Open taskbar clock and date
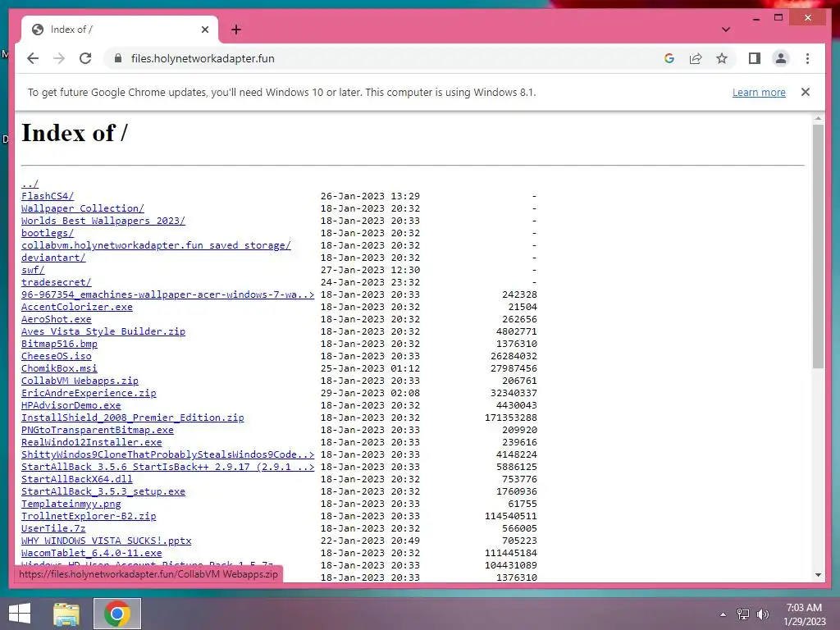Screen dimensions: 840x630 804,614
